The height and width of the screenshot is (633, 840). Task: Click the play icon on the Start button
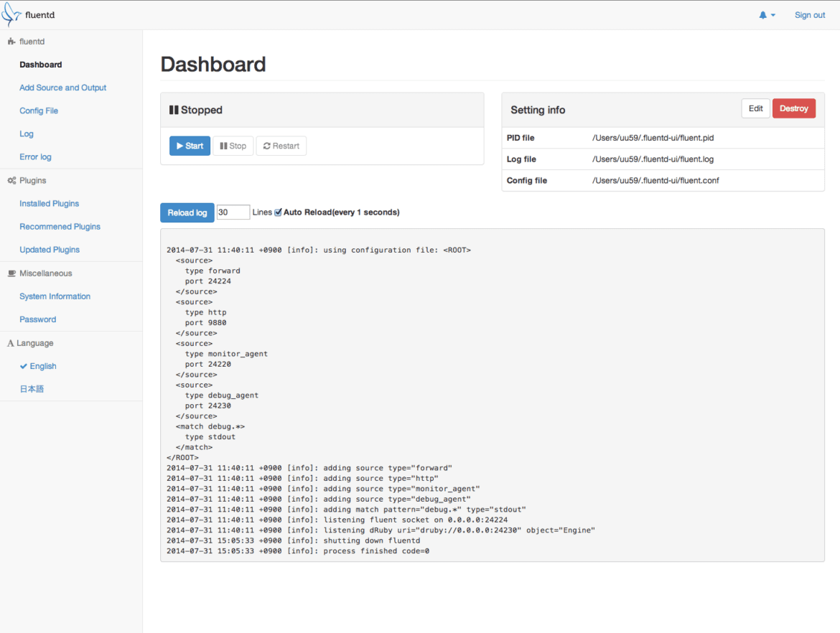tap(180, 145)
